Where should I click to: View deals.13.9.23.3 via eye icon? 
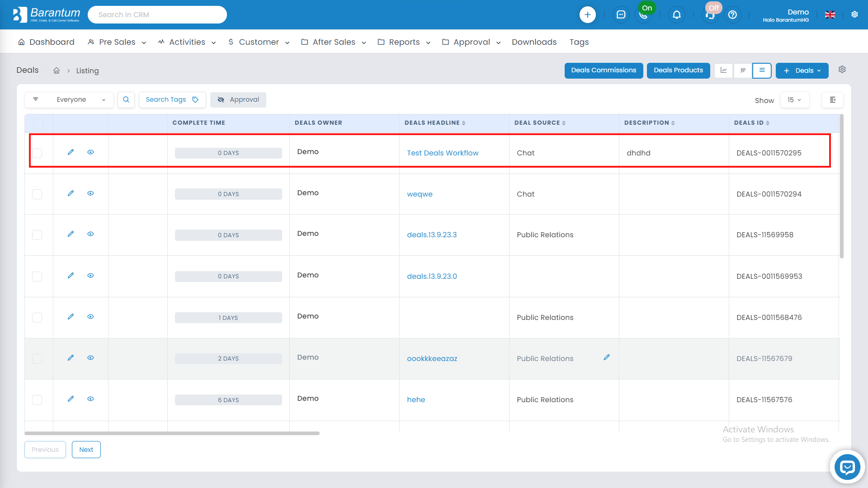[90, 234]
